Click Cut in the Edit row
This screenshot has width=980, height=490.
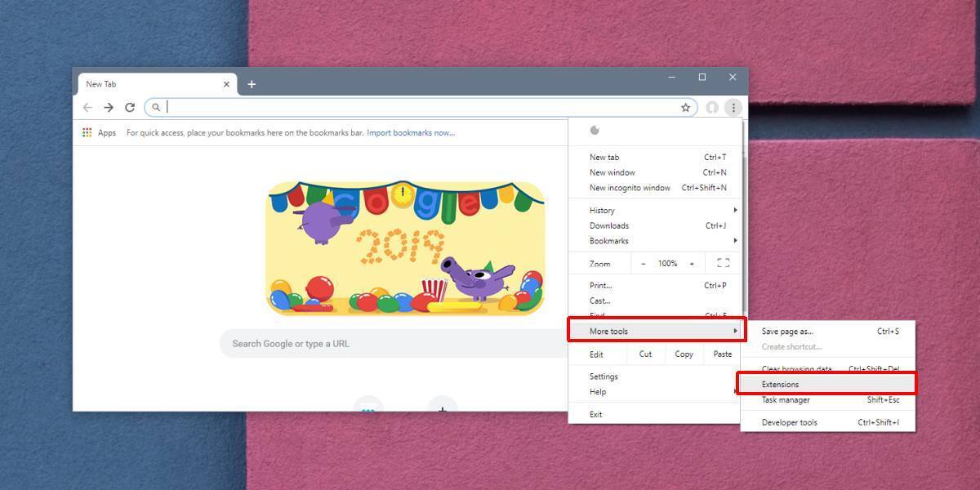pos(645,354)
